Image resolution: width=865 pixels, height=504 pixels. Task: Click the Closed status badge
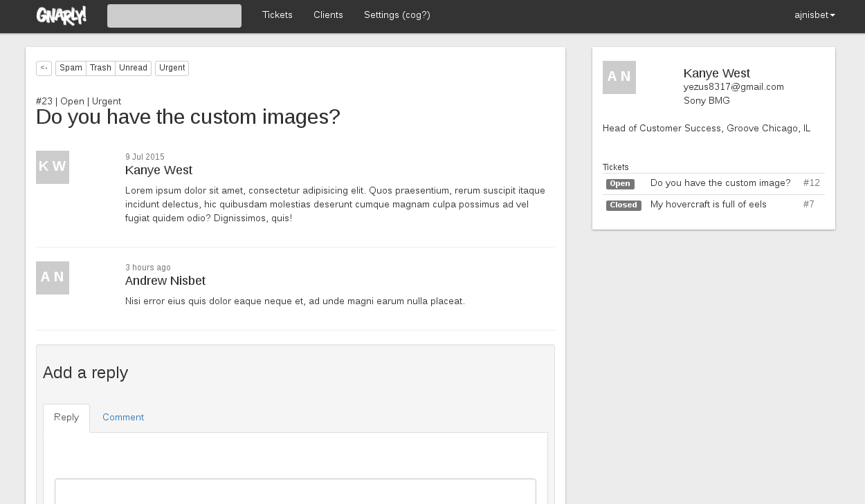pyautogui.click(x=623, y=205)
